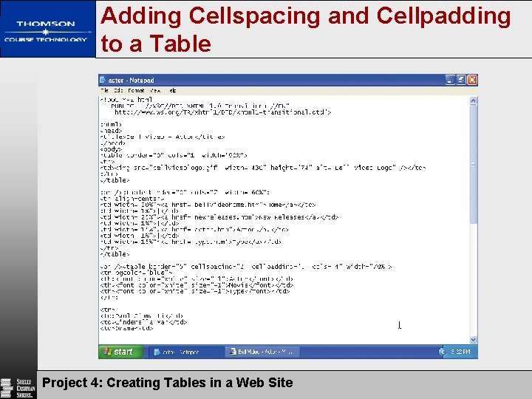Maximize the Notepad window

click(x=461, y=80)
